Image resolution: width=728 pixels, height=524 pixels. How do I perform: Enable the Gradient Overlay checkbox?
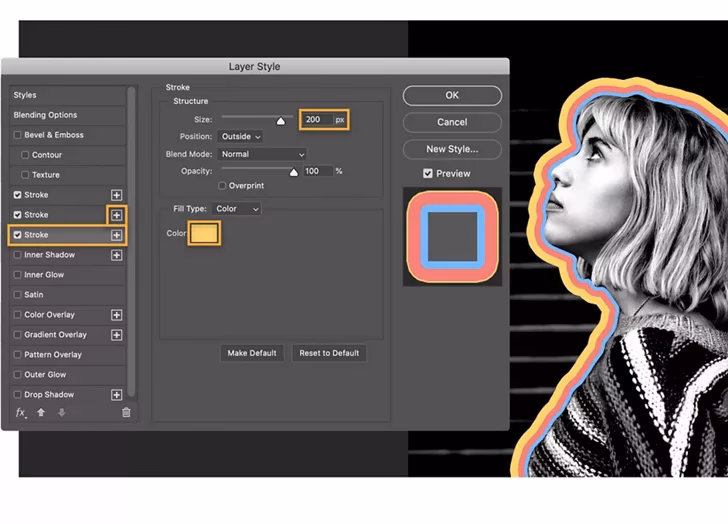coord(18,335)
